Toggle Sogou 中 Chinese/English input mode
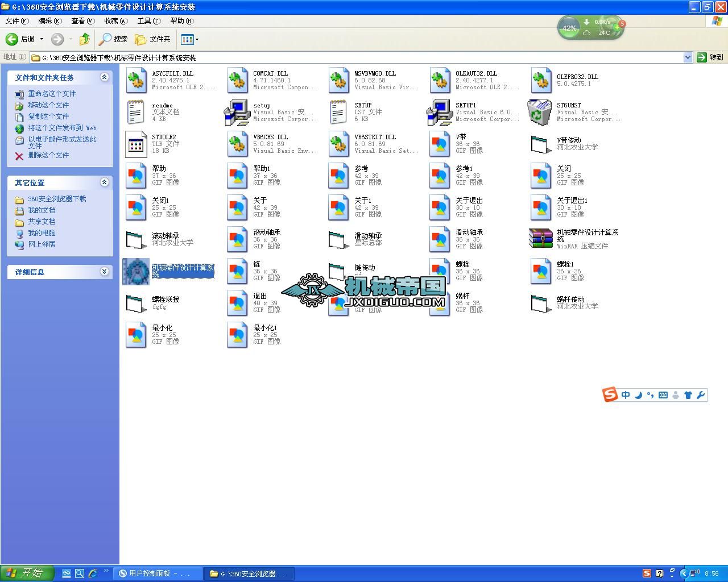This screenshot has width=728, height=582. [626, 395]
